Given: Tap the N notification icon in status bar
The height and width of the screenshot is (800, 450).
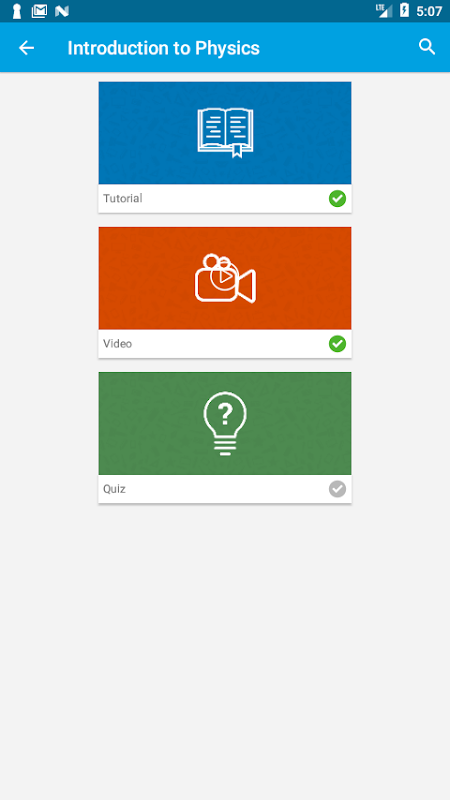Looking at the screenshot, I should point(62,11).
